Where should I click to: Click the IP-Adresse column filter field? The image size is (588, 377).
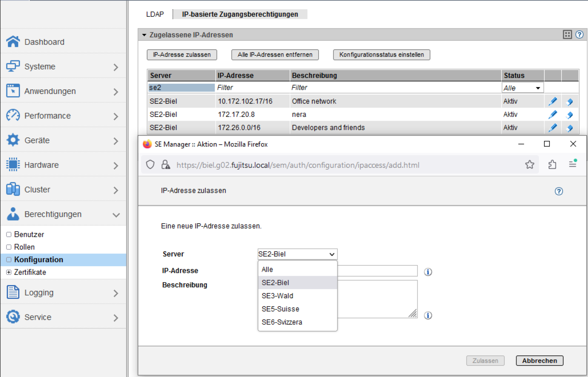252,88
